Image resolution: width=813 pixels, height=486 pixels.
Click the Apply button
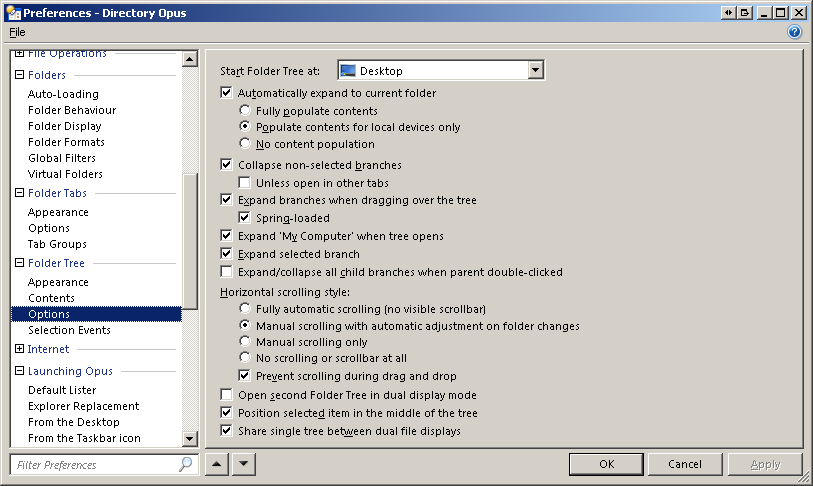765,464
